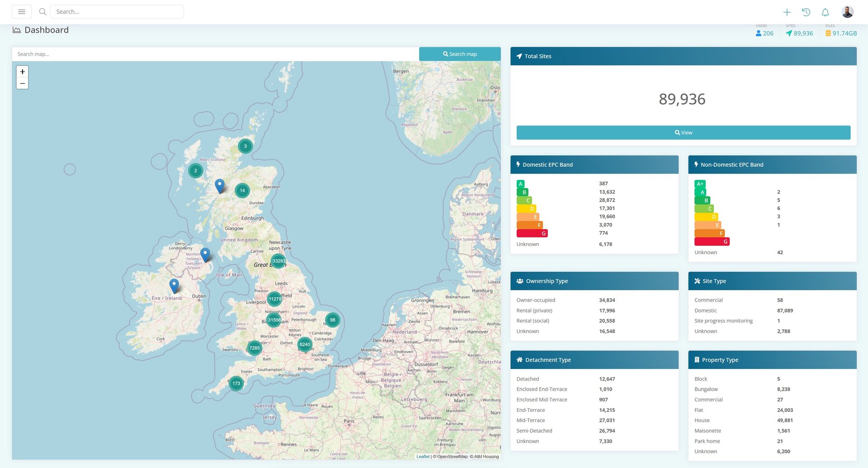Image resolution: width=868 pixels, height=468 pixels.
Task: Focus the Search map input field
Action: [215, 54]
